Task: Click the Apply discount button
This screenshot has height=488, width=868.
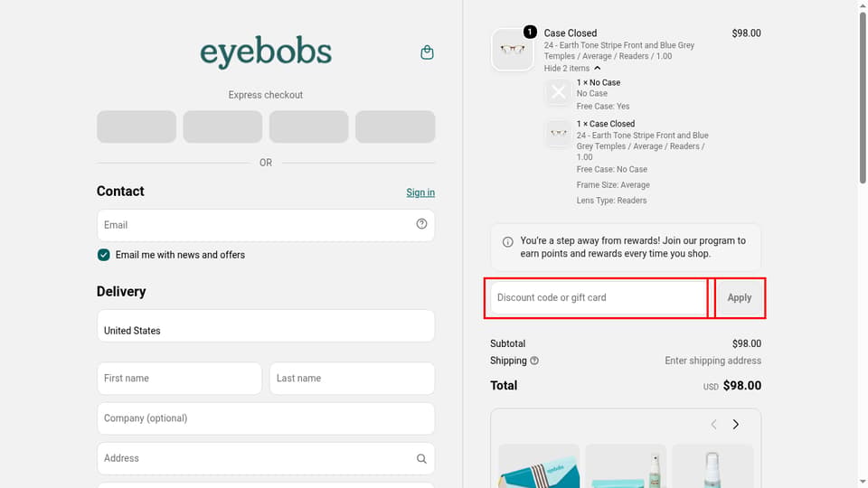Action: [x=739, y=297]
